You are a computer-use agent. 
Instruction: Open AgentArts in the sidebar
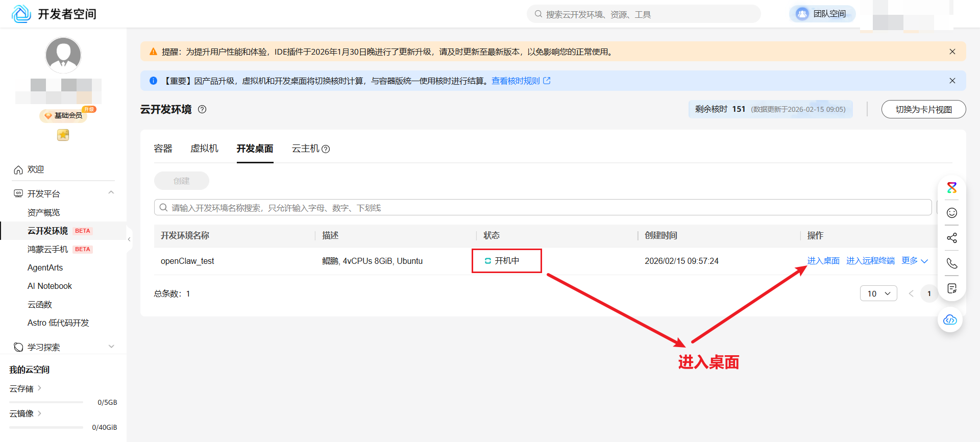click(x=45, y=267)
